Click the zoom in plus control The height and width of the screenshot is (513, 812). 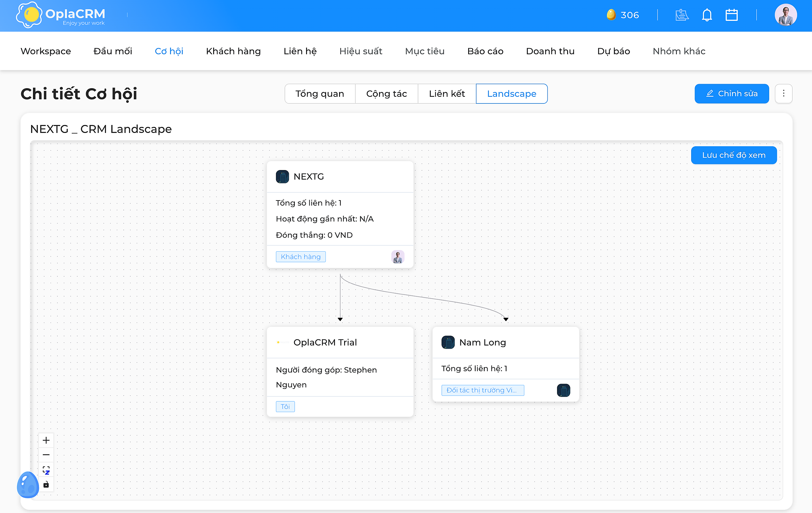click(x=46, y=440)
